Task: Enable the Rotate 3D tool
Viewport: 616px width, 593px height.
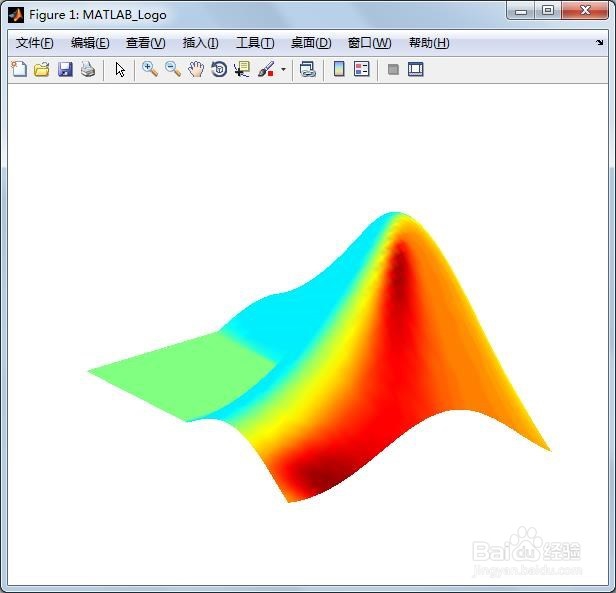Action: pyautogui.click(x=219, y=69)
